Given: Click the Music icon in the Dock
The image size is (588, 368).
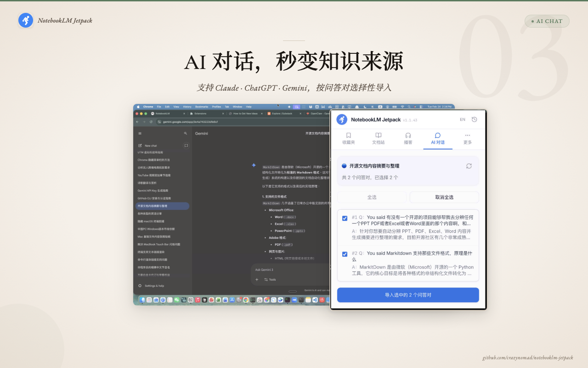Looking at the screenshot, I should (x=198, y=300).
